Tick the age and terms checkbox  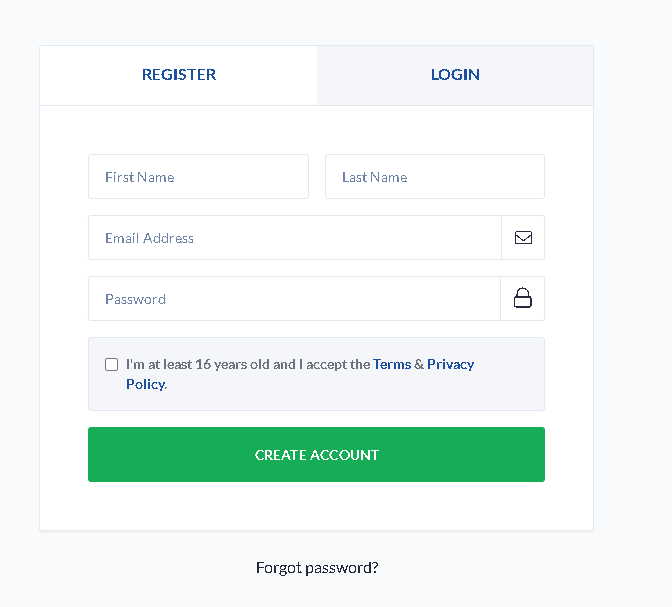111,364
